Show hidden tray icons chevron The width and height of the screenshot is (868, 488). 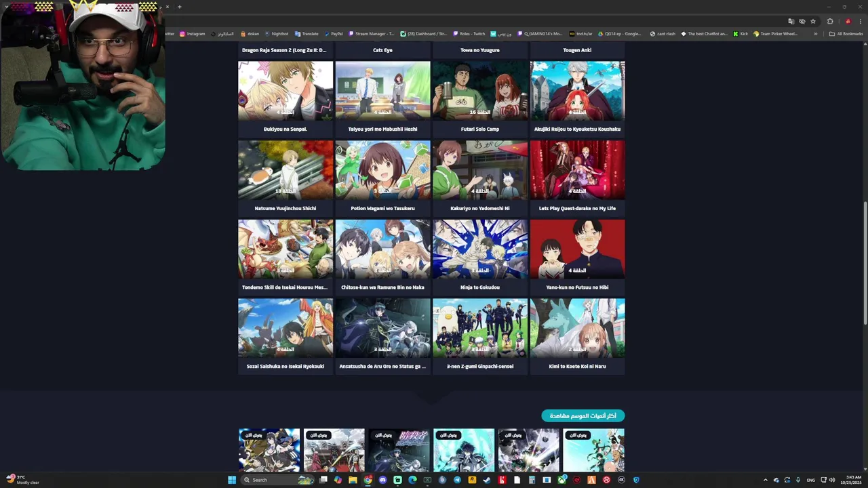pyautogui.click(x=766, y=480)
